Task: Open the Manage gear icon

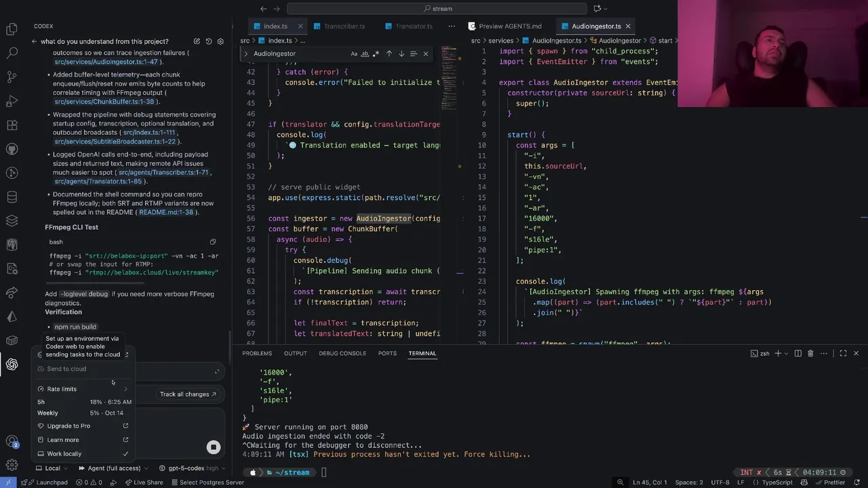Action: (x=12, y=465)
